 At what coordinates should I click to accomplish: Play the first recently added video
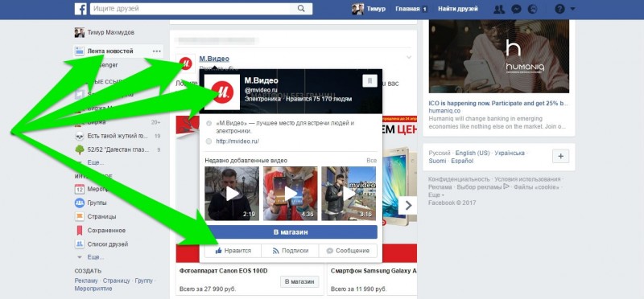pos(232,193)
